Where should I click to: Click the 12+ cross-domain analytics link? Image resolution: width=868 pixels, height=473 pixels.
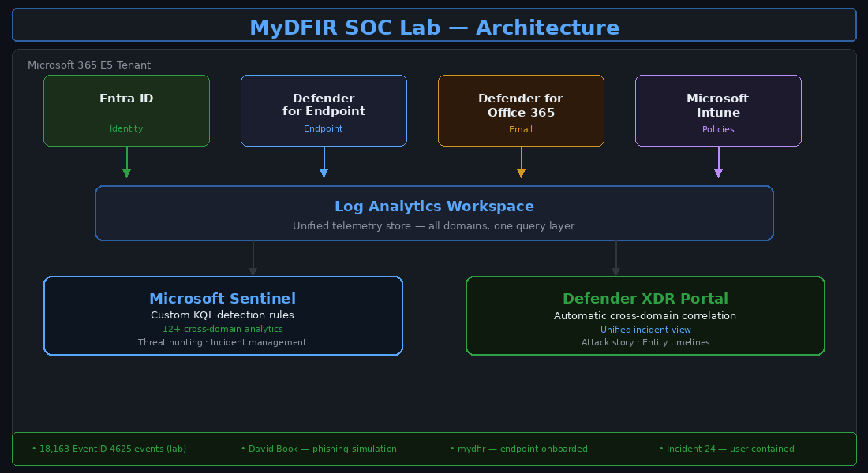coord(223,329)
